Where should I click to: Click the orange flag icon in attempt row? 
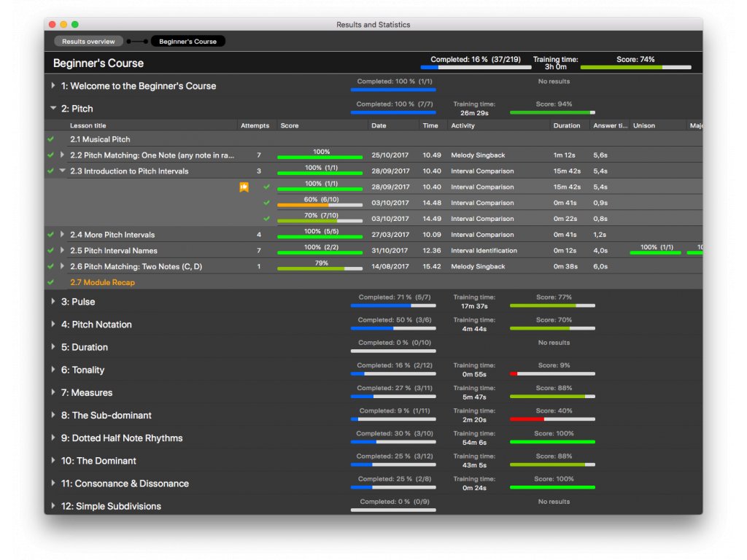244,187
